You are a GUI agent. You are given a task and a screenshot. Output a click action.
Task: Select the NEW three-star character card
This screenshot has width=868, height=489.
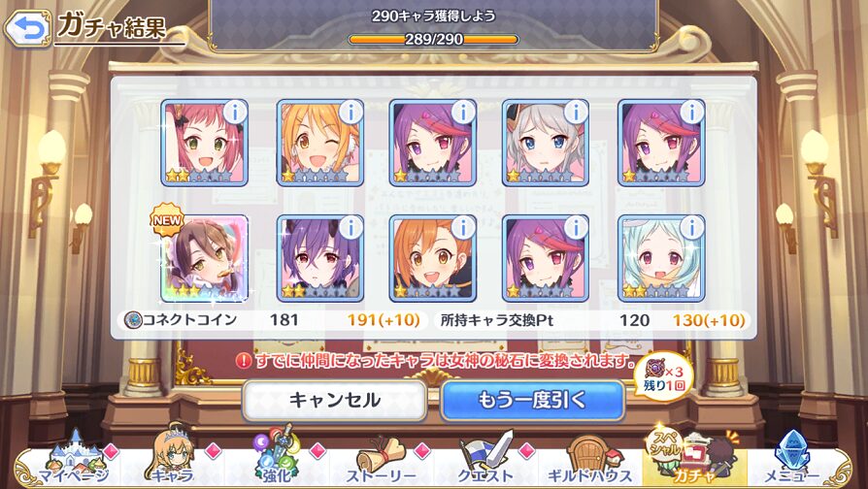click(x=204, y=258)
